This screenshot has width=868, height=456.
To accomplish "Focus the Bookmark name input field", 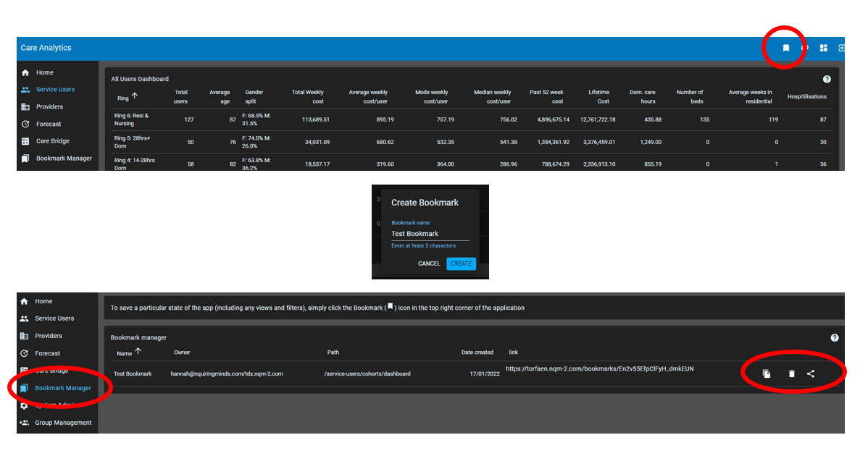I will tap(430, 234).
